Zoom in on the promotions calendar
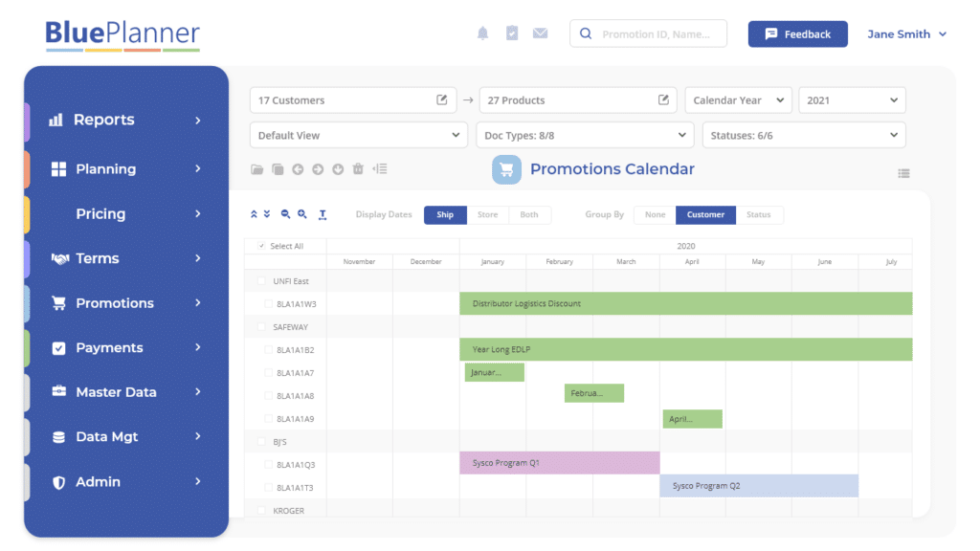Image resolution: width=980 pixels, height=551 pixels. tap(302, 214)
